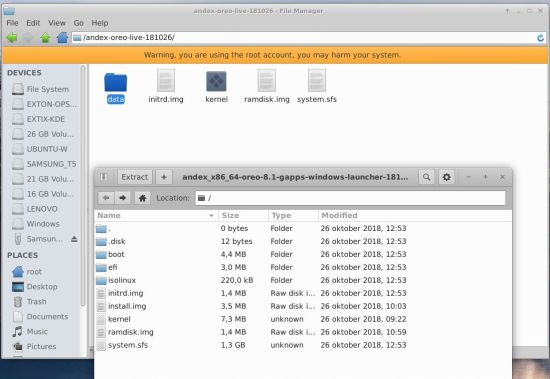Select initrd.img row in archive list
Image resolution: width=550 pixels, height=379 pixels.
click(303, 293)
